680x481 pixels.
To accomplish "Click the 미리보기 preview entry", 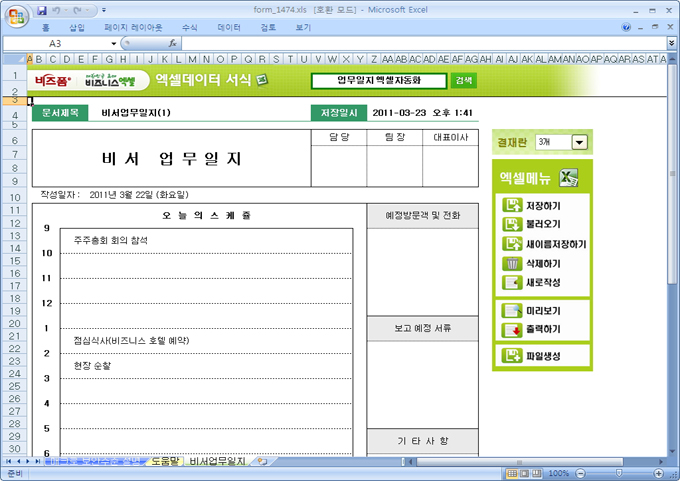I will (x=531, y=311).
